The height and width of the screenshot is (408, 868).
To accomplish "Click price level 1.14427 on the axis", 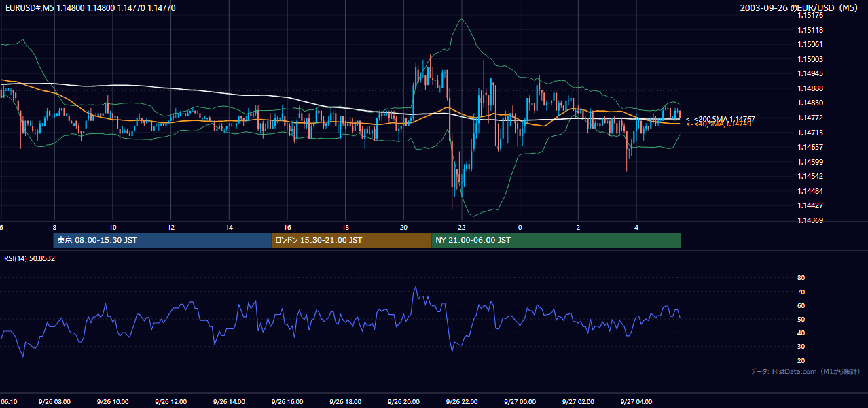I will coord(810,205).
